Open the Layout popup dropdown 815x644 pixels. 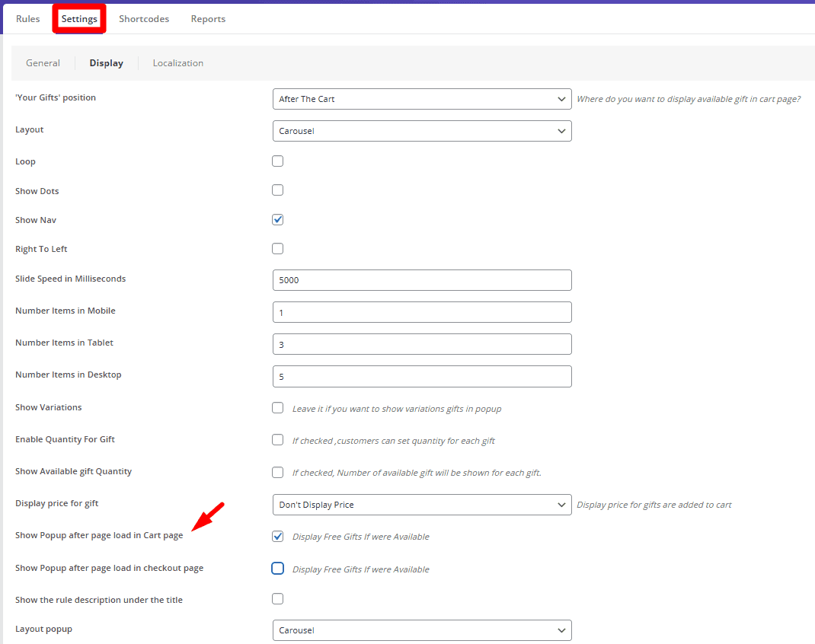[422, 630]
